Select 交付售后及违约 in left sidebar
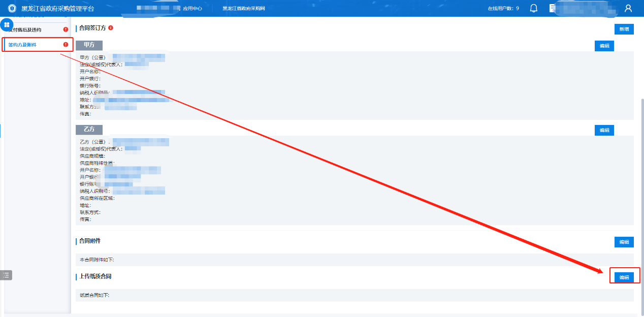The image size is (644, 317). [26, 30]
